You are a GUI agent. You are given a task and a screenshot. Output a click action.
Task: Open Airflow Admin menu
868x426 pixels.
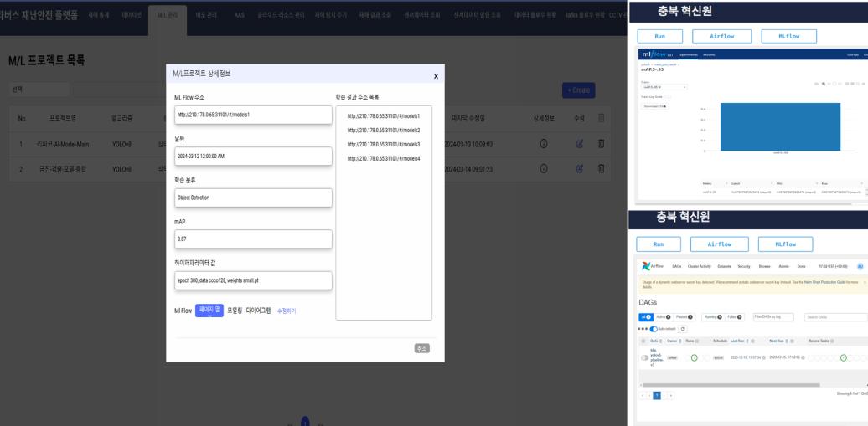(x=784, y=267)
